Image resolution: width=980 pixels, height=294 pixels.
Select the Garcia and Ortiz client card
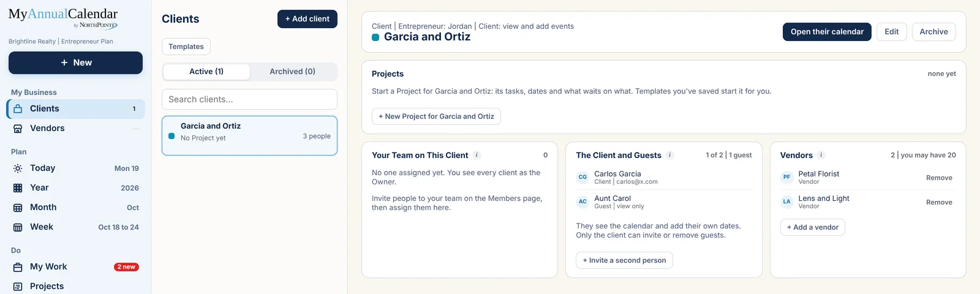click(x=249, y=135)
